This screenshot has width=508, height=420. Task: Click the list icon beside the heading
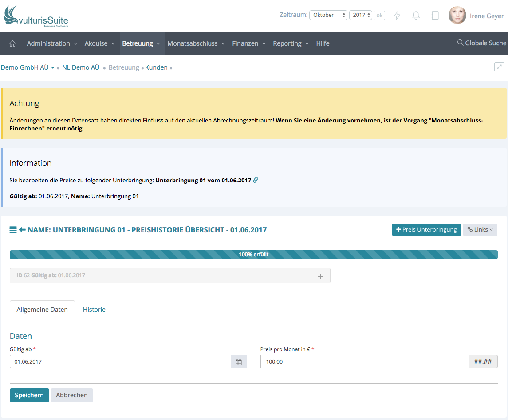13,230
